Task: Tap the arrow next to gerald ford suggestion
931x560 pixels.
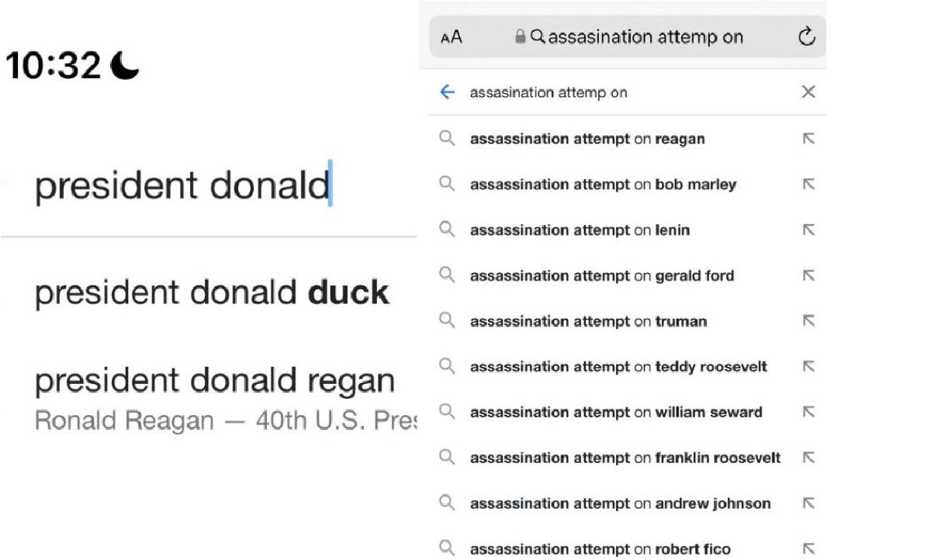Action: (808, 276)
